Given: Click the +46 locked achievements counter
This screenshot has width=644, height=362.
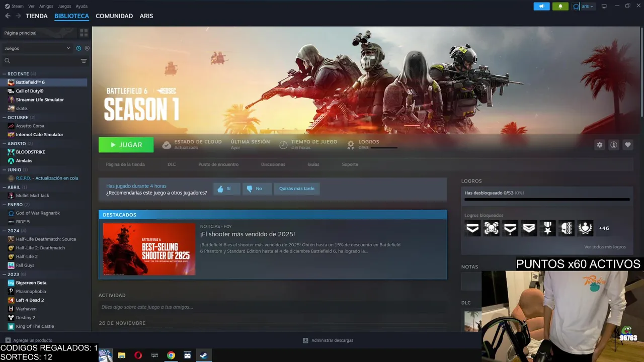Looking at the screenshot, I should 604,228.
